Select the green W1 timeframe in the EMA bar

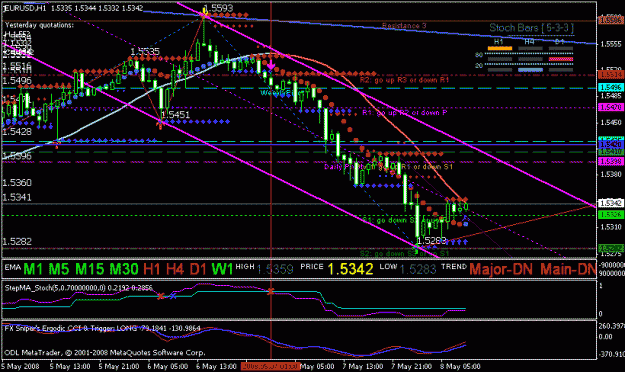222,269
